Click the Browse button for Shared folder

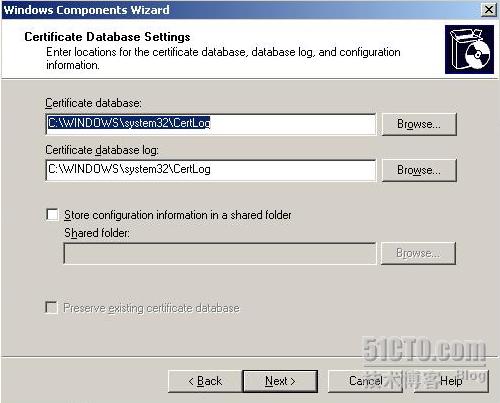(x=418, y=253)
